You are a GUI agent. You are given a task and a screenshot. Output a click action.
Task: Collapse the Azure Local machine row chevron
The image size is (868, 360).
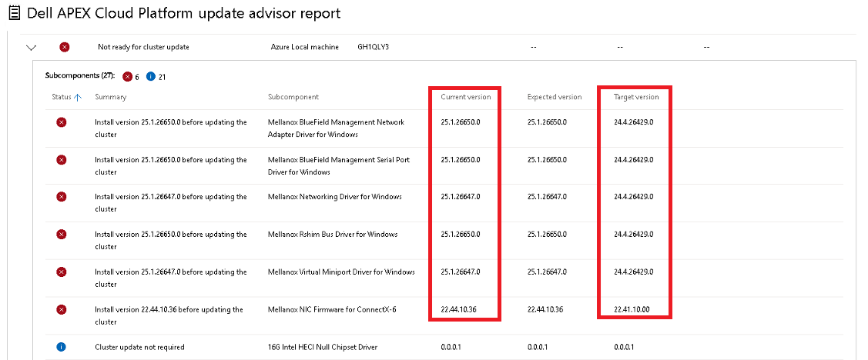(31, 48)
